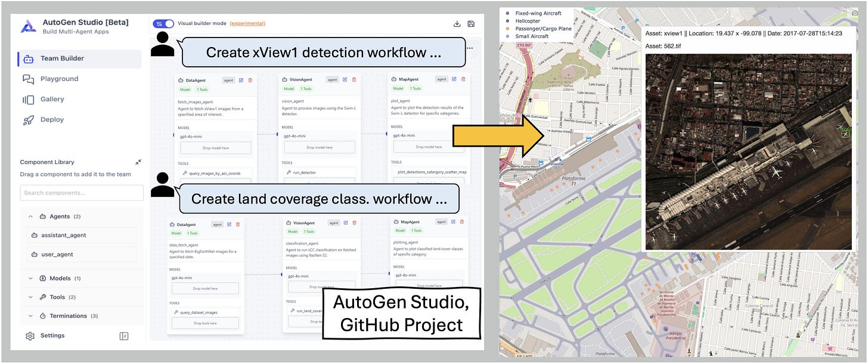Click Drop model here in data_fetch_agent card
This screenshot has width=868, height=364.
click(204, 288)
